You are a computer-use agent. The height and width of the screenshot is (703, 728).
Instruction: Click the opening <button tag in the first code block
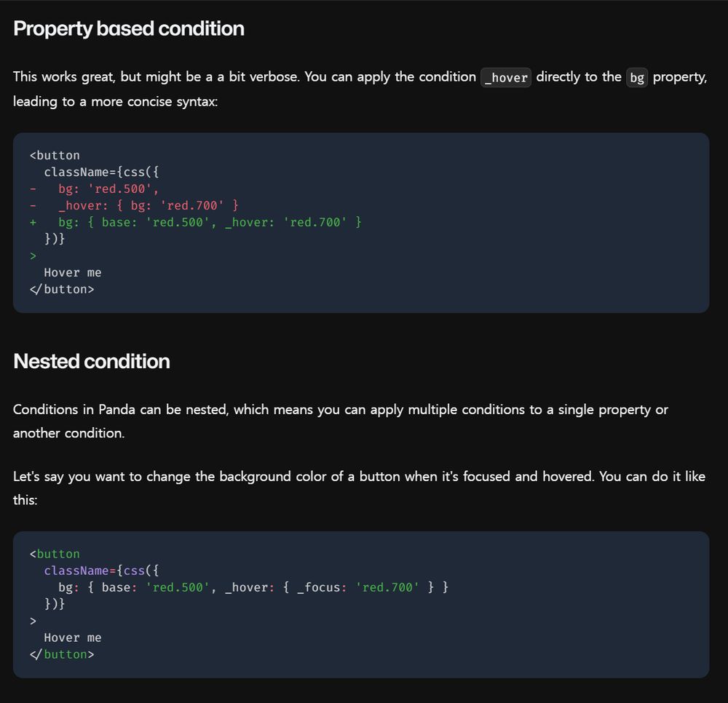[x=55, y=155]
